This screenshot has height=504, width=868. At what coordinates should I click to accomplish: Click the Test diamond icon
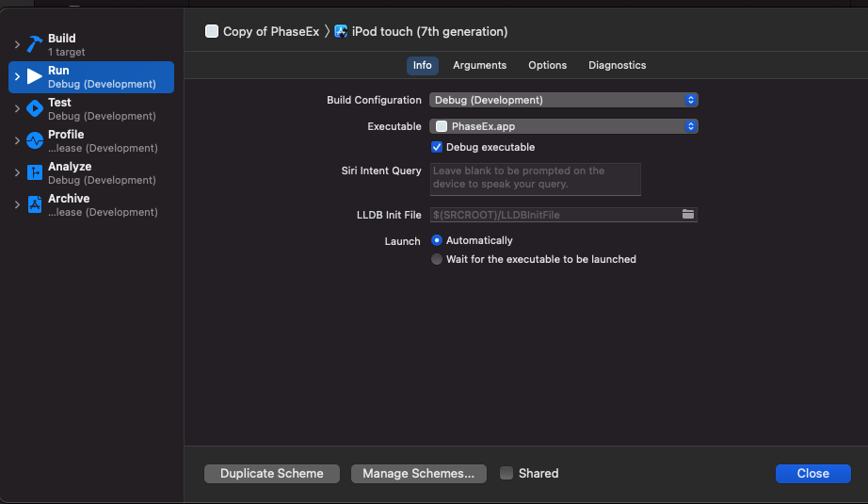coord(34,108)
